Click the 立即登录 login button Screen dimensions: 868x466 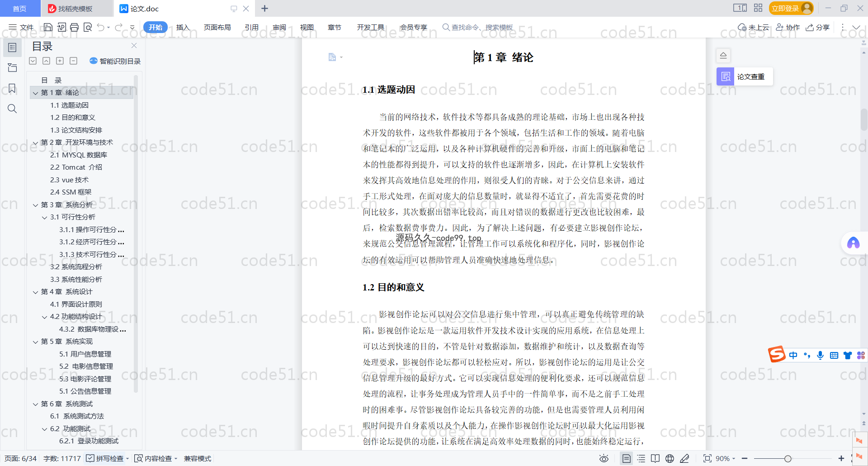click(x=792, y=8)
